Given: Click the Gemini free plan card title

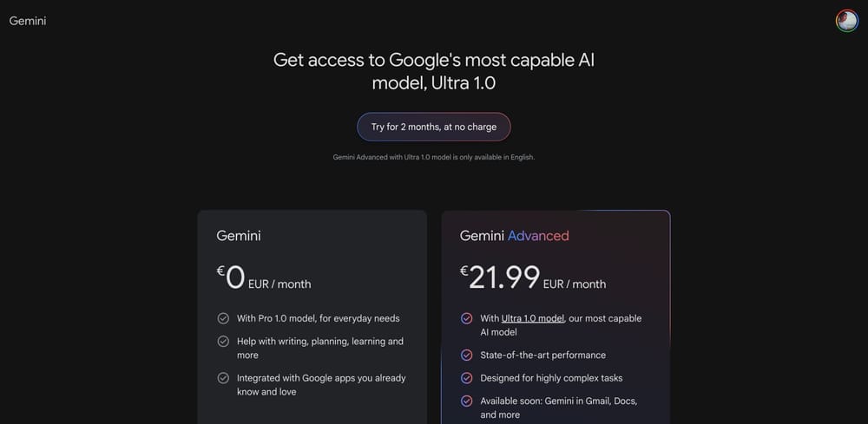Looking at the screenshot, I should 239,236.
